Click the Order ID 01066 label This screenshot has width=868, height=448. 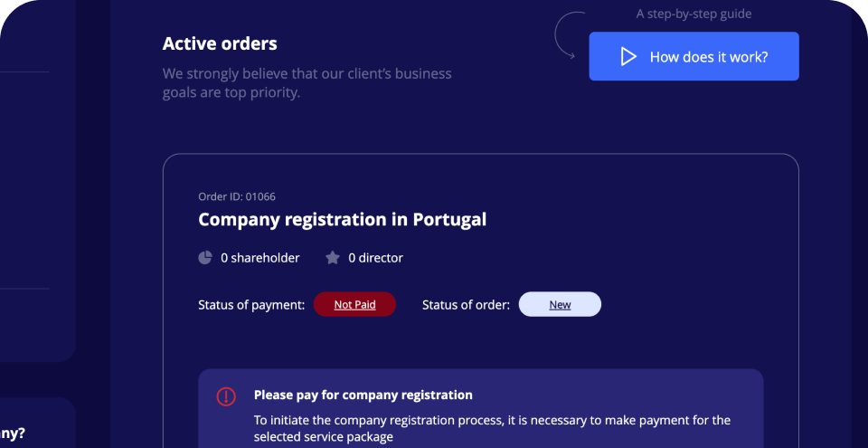click(x=237, y=196)
